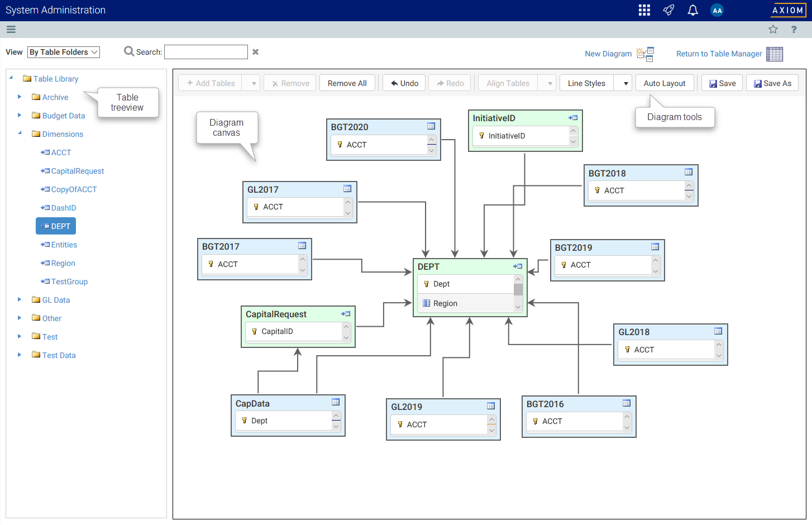Image resolution: width=812 pixels, height=525 pixels.
Task: Click the rocket quick launch icon
Action: [x=668, y=10]
